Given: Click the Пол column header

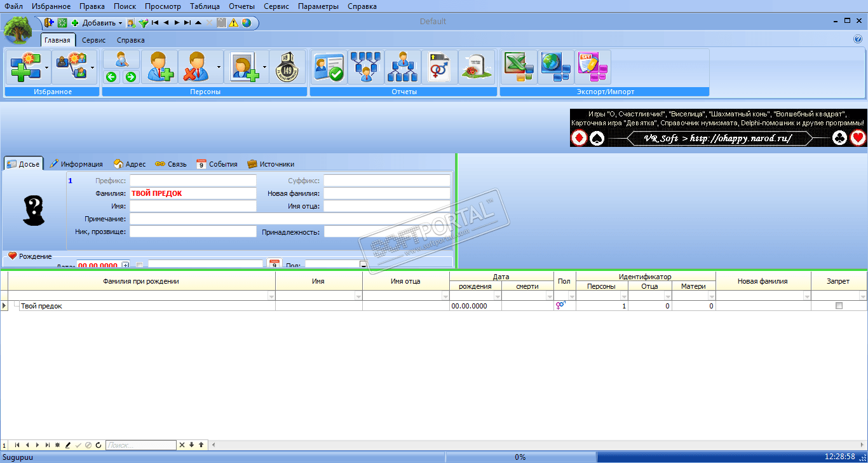Looking at the screenshot, I should [x=564, y=281].
